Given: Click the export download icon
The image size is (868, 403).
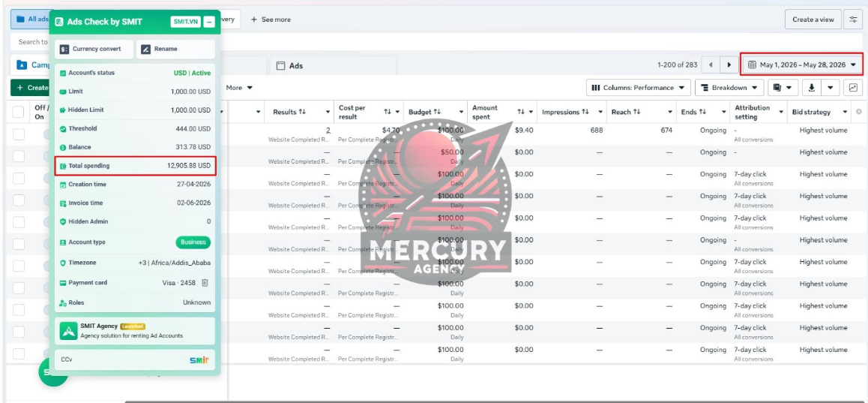Looking at the screenshot, I should click(812, 88).
